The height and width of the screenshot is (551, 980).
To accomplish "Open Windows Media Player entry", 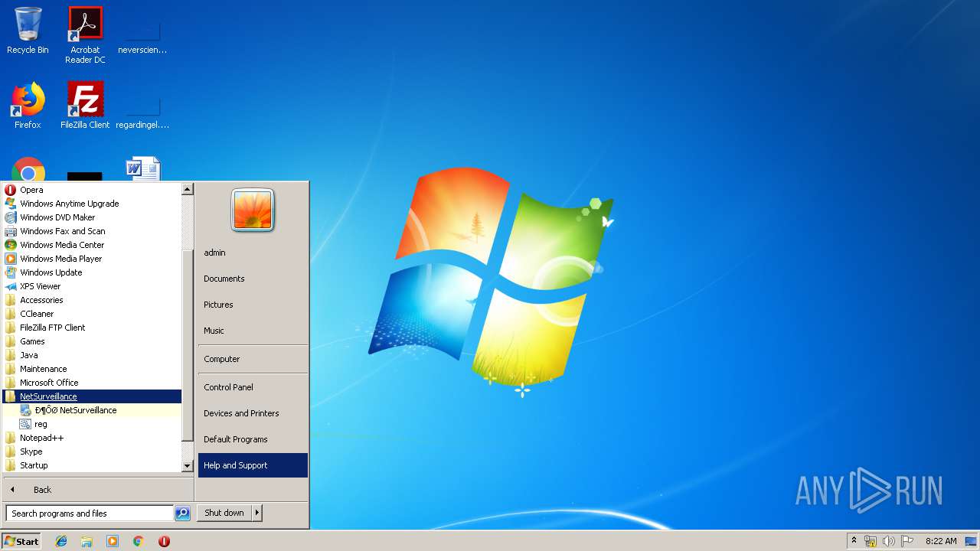I will pos(92,259).
